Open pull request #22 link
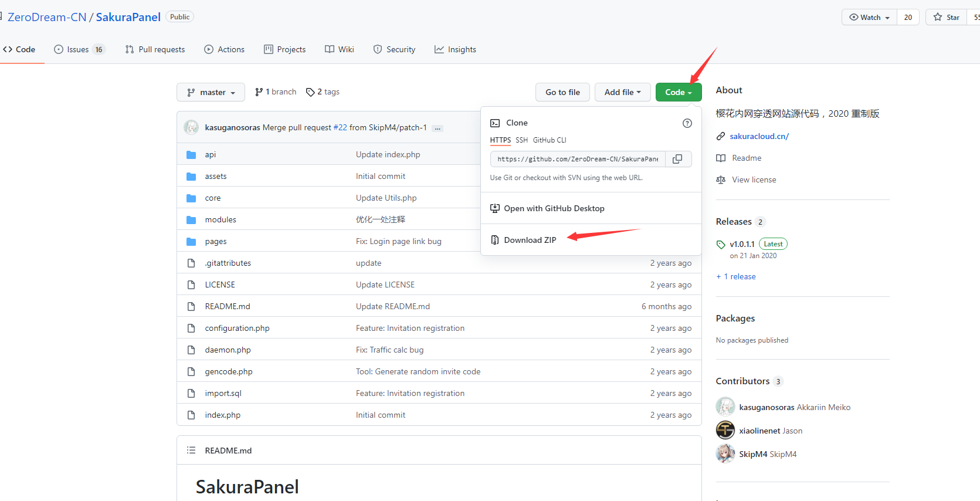 (340, 128)
